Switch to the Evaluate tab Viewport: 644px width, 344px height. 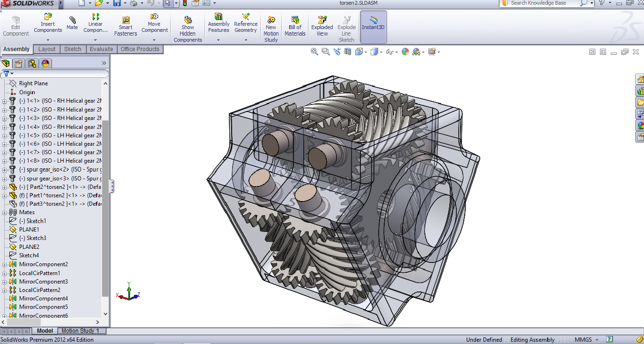[x=102, y=49]
